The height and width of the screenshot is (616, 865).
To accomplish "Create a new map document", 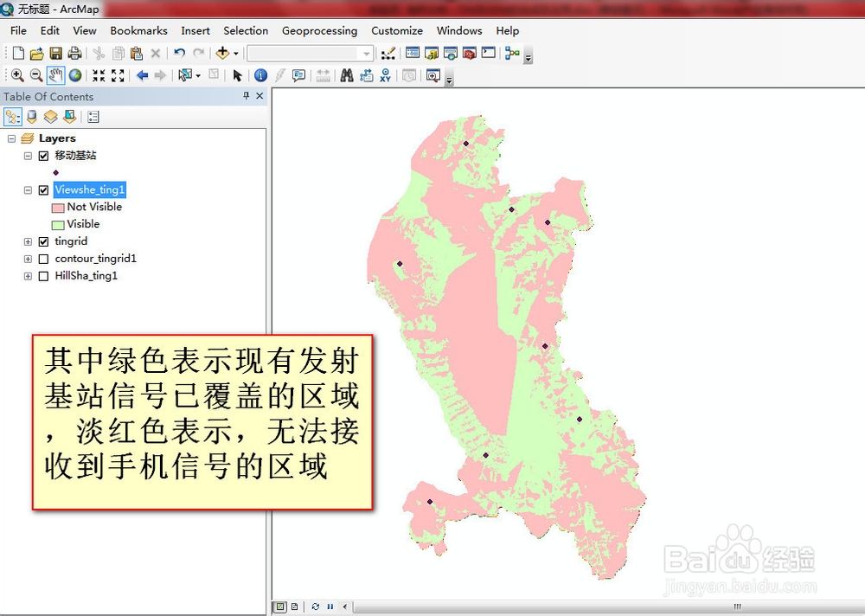I will 18,53.
